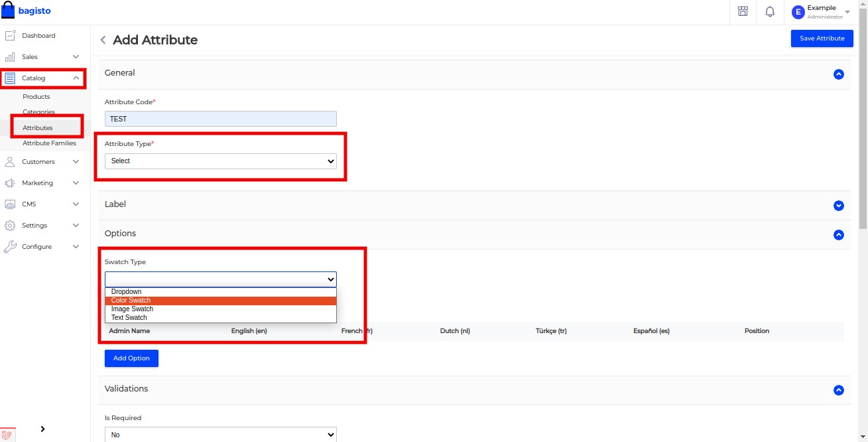Click the Sales bar chart icon
The width and height of the screenshot is (868, 442).
pyautogui.click(x=10, y=57)
